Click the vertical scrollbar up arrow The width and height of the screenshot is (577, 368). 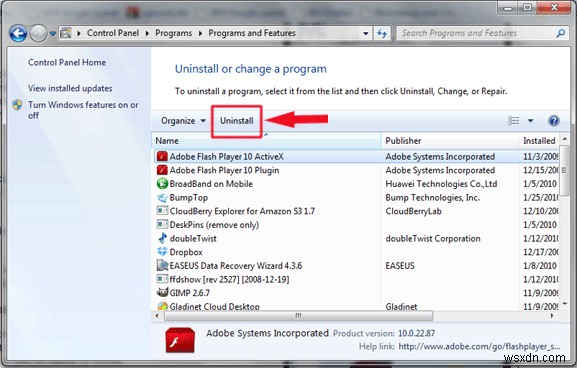(565, 139)
